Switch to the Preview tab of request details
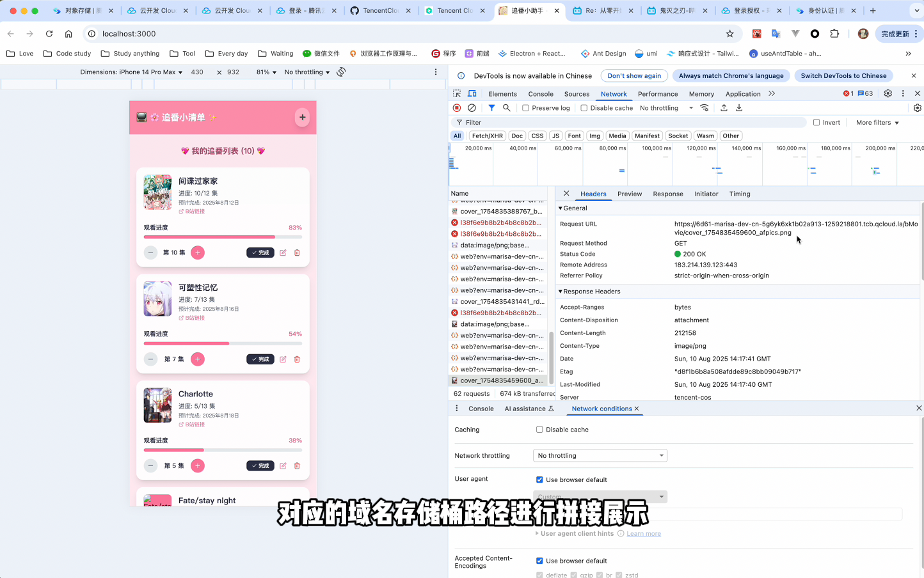 630,194
